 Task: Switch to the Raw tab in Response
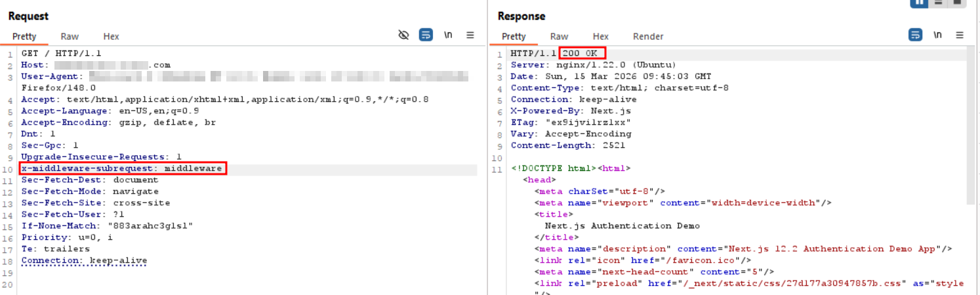[x=559, y=37]
